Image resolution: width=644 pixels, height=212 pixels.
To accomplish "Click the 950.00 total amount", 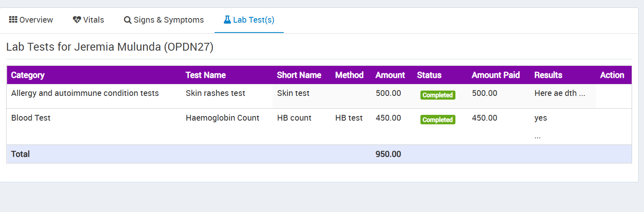I will click(x=388, y=154).
